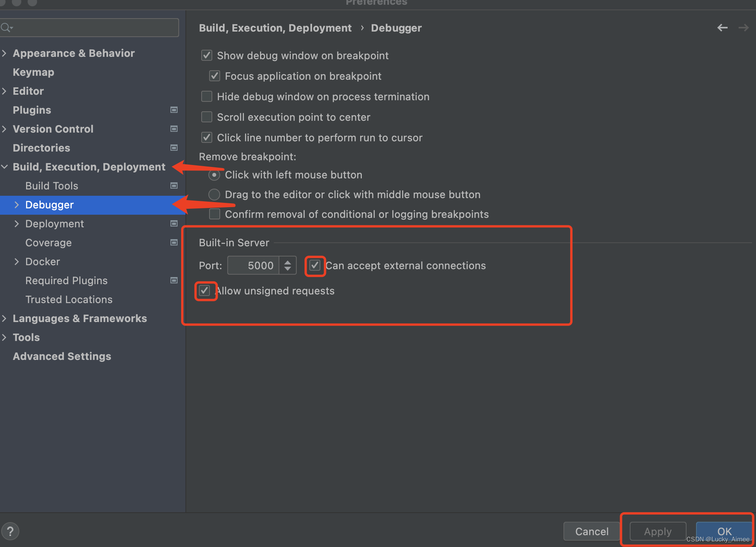The height and width of the screenshot is (547, 756).
Task: Open the Advanced Settings page
Action: coord(62,356)
